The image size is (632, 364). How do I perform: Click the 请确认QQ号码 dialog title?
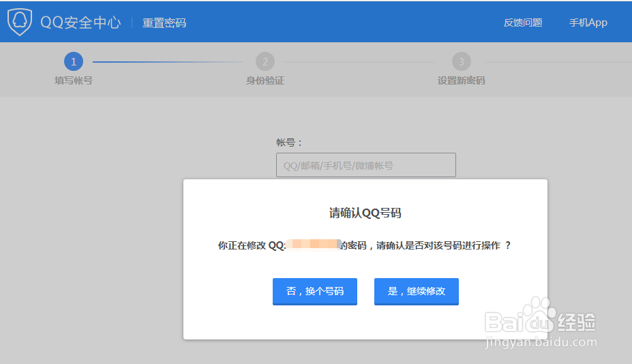(x=365, y=213)
